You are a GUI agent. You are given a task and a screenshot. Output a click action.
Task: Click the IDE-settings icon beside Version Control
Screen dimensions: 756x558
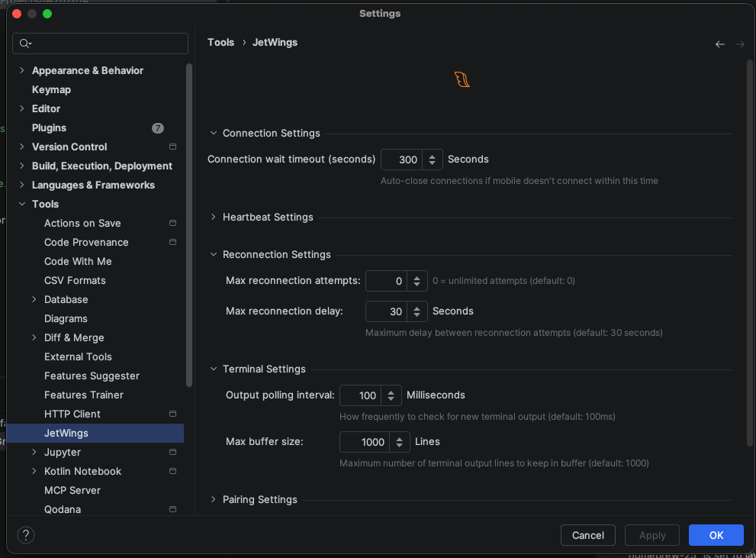pyautogui.click(x=173, y=147)
